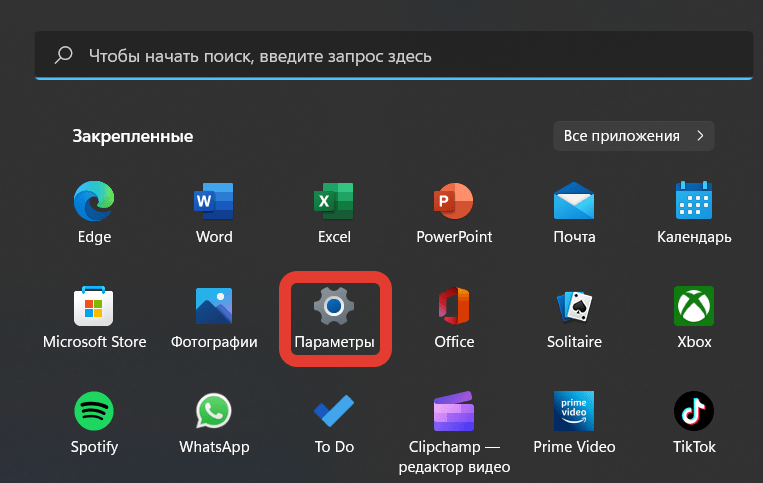763x483 pixels.
Task: Launch WhatsApp icon
Action: 214,411
